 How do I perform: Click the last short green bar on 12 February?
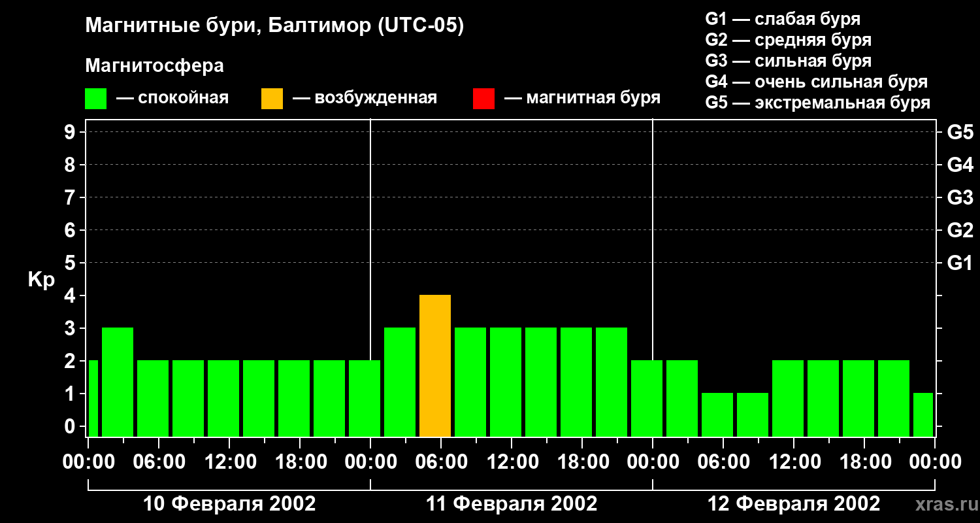(923, 415)
